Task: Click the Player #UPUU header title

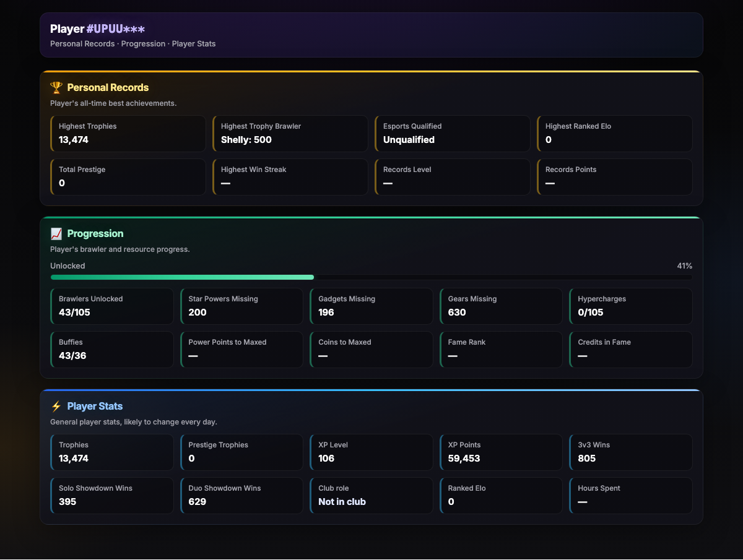Action: click(x=97, y=29)
